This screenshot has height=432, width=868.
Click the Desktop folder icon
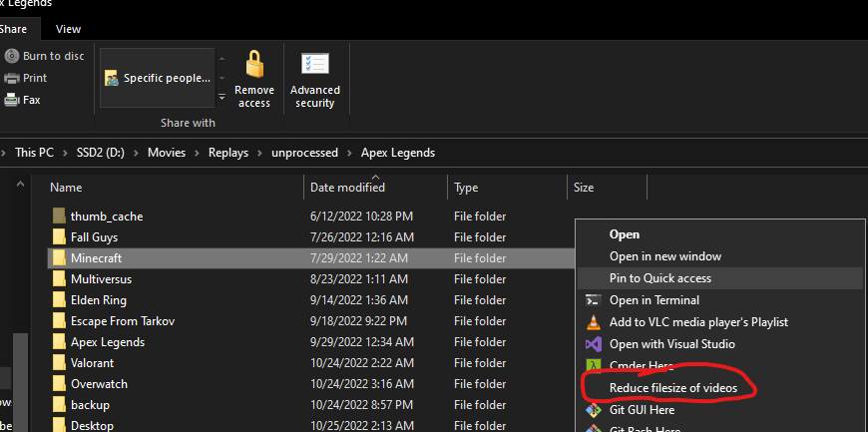click(x=59, y=425)
